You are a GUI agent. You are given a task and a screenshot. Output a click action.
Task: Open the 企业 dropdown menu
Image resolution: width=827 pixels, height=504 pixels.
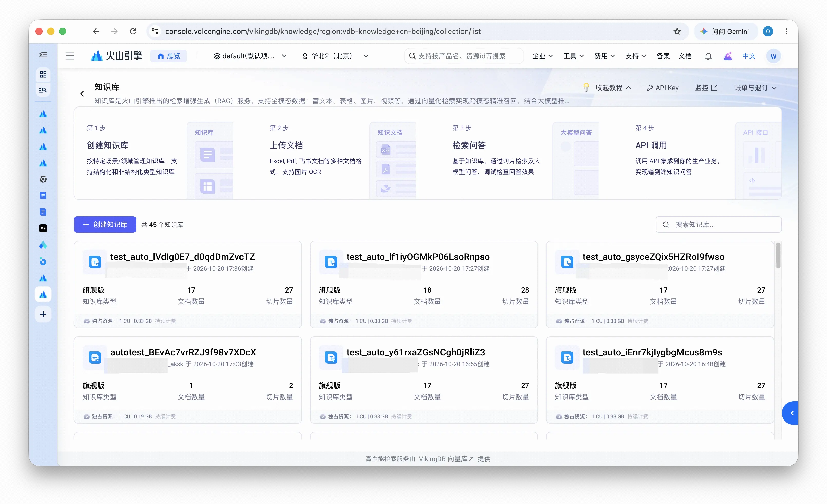542,56
